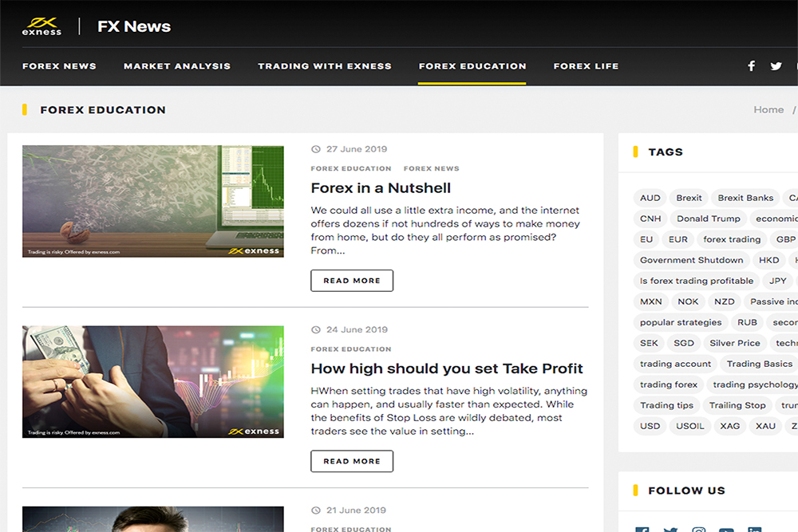Open the Forex News menu item
The image size is (798, 532).
click(59, 66)
